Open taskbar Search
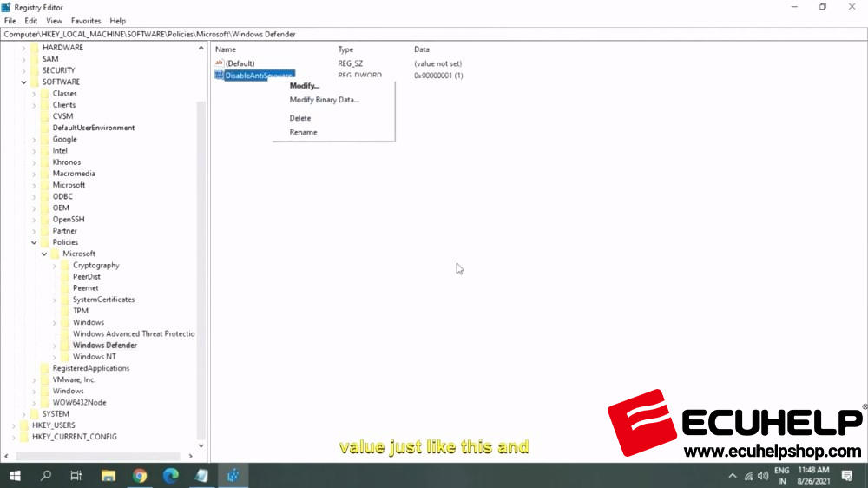The height and width of the screenshot is (488, 868). pos(46,475)
